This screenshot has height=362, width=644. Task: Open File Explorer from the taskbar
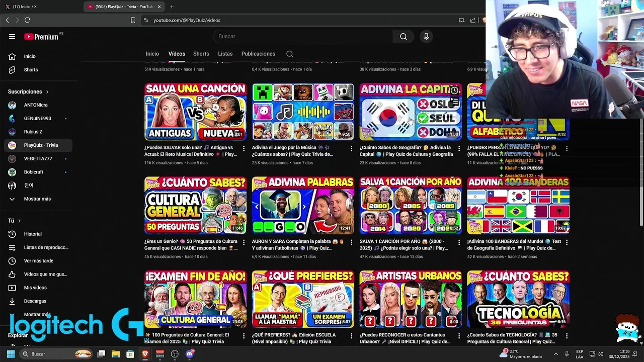(x=116, y=354)
